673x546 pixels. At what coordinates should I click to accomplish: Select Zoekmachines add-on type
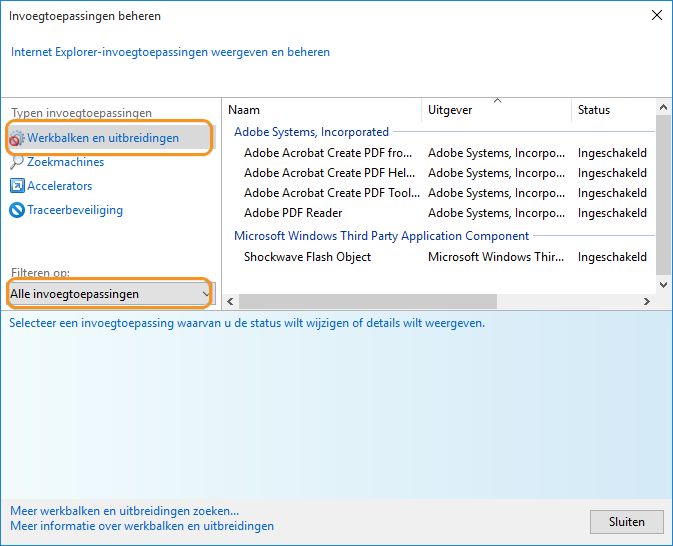65,162
